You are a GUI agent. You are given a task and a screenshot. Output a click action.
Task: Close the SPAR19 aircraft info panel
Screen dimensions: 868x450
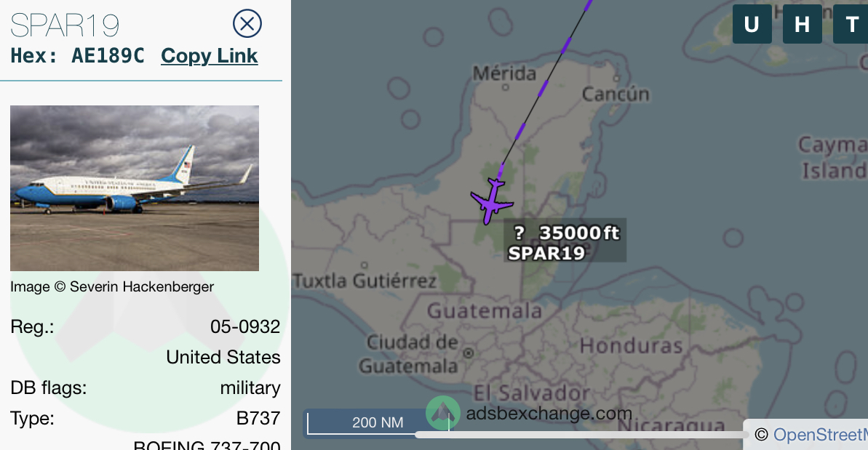click(247, 24)
